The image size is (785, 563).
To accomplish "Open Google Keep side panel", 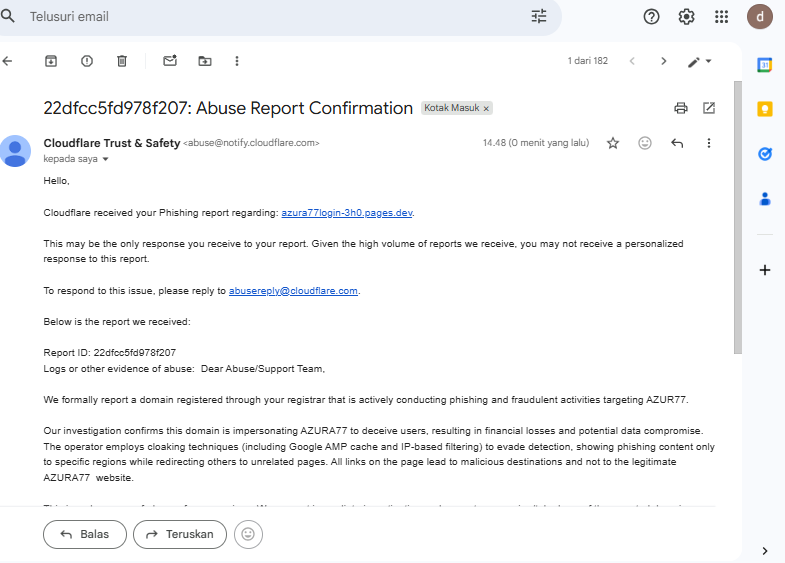I will [764, 109].
